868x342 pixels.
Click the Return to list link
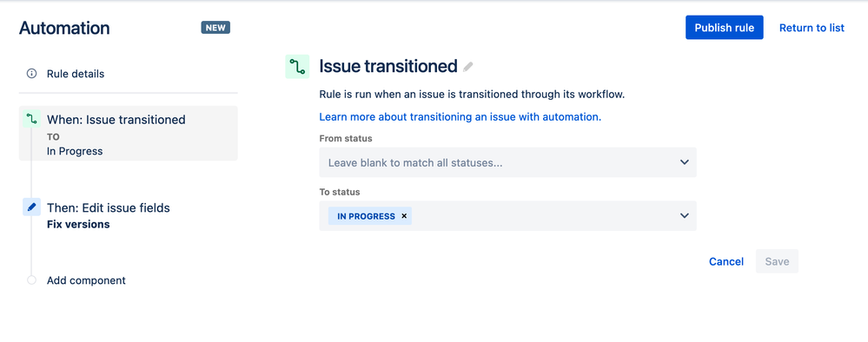pyautogui.click(x=812, y=28)
